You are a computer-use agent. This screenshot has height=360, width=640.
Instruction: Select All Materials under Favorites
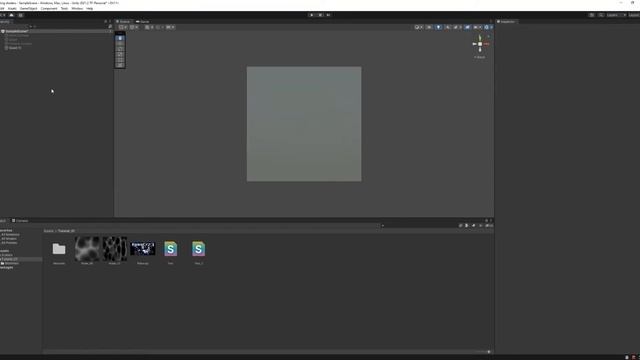point(10,235)
